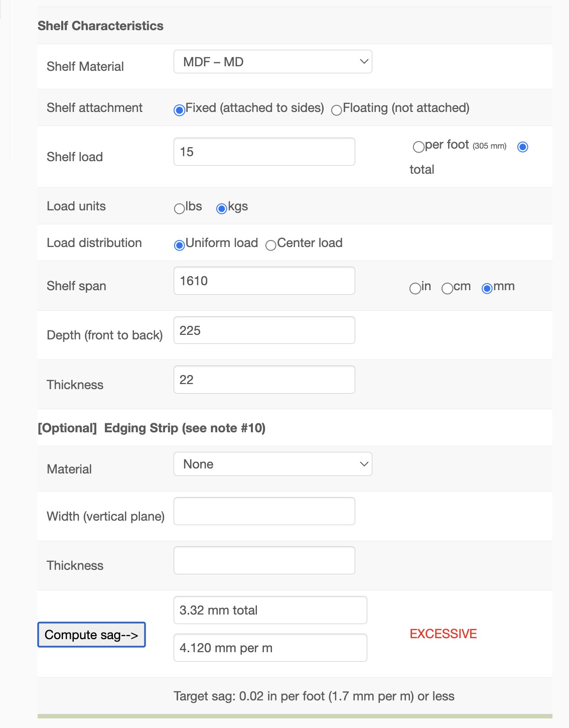
Task: Click the Shelf span input field
Action: tap(264, 281)
